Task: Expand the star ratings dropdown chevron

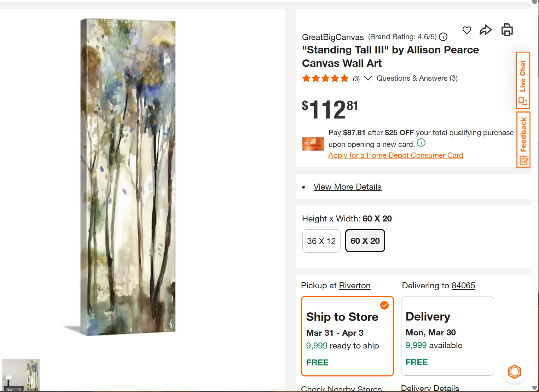Action: [368, 78]
